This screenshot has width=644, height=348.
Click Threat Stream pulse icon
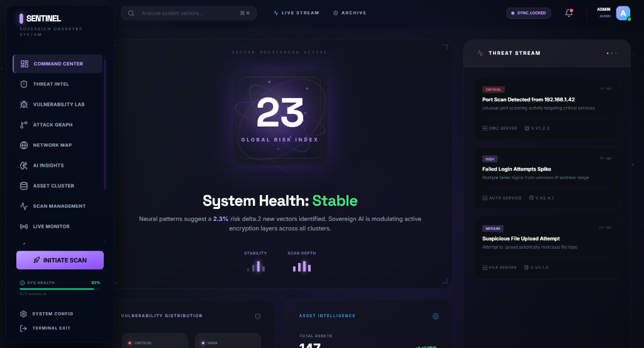click(480, 53)
